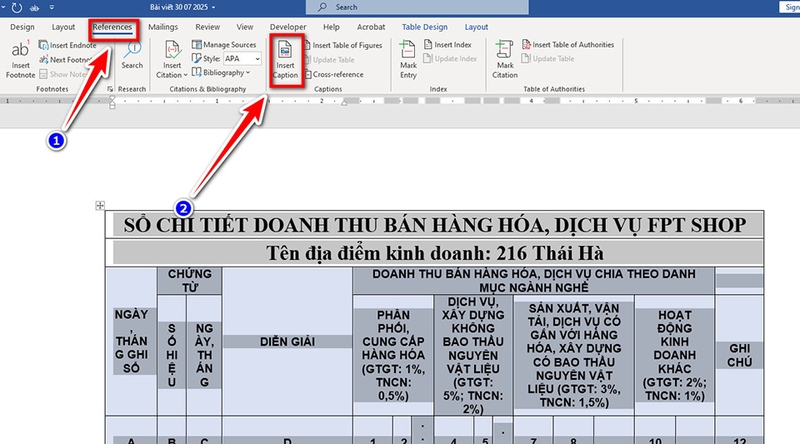
Task: Click the Next Footnote button
Action: click(x=66, y=59)
